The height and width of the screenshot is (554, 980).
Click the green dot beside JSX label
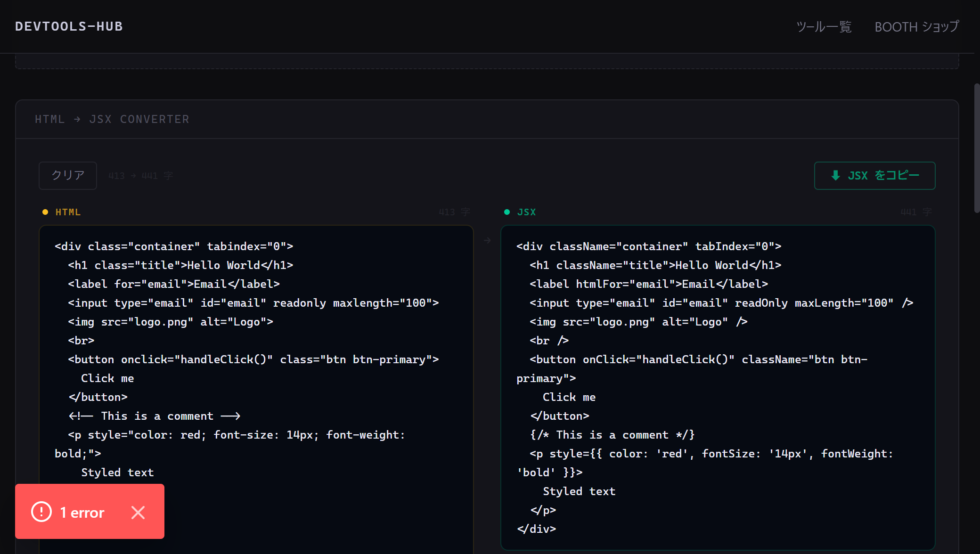[x=507, y=212]
